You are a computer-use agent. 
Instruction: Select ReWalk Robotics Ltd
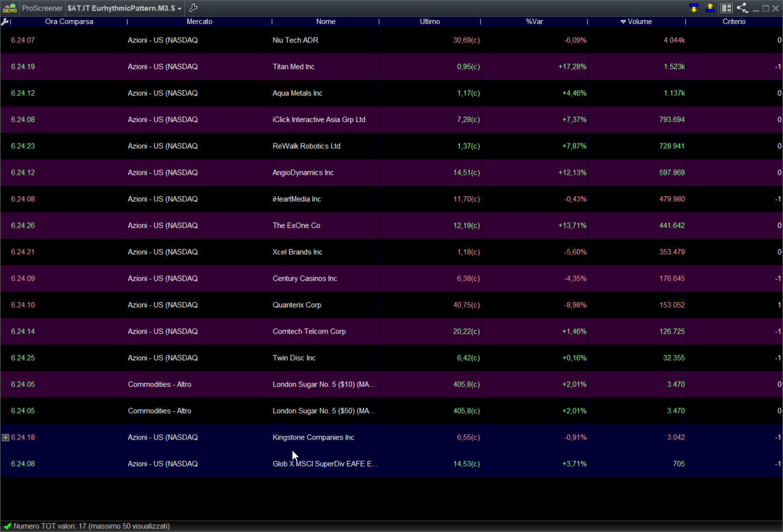click(x=307, y=146)
